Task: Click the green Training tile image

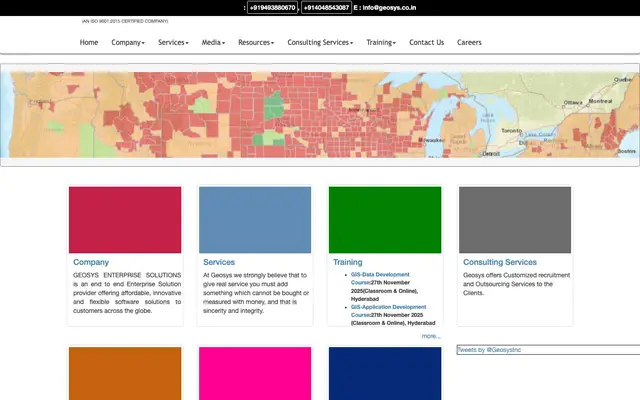Action: 385,220
